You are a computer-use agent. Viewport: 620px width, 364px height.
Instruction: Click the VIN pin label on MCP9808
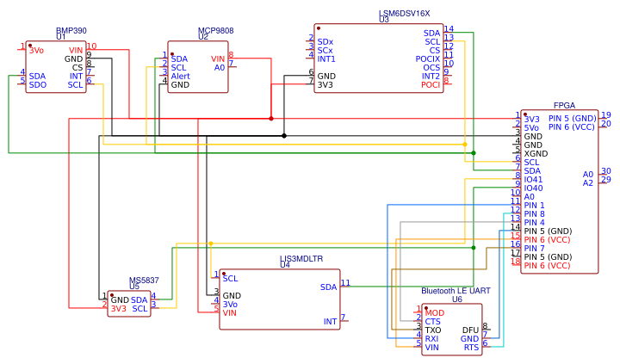[x=218, y=59]
